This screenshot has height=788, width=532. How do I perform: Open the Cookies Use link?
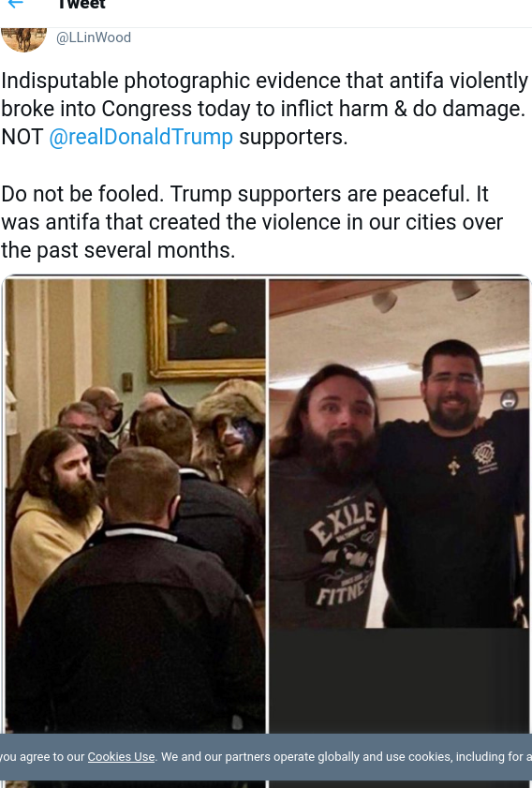[121, 757]
